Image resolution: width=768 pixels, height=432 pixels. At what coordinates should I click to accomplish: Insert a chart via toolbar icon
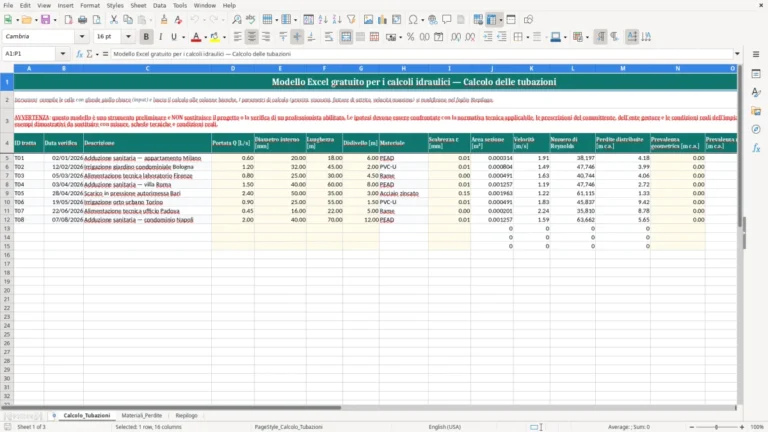point(383,20)
